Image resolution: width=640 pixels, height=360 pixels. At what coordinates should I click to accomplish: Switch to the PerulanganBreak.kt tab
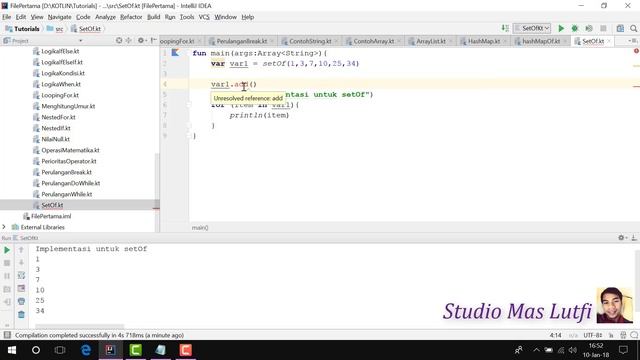(242, 41)
